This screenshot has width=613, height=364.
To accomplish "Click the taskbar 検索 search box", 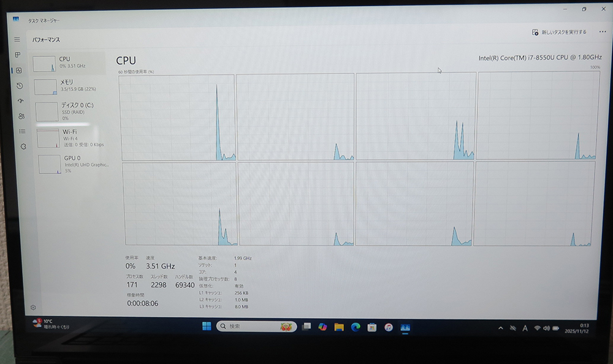I will [256, 326].
